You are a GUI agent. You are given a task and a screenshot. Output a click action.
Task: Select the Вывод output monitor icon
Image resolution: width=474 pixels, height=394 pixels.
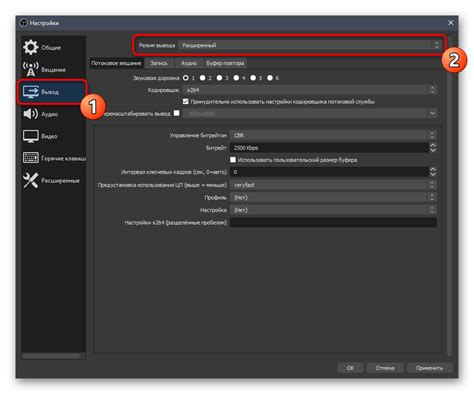31,92
